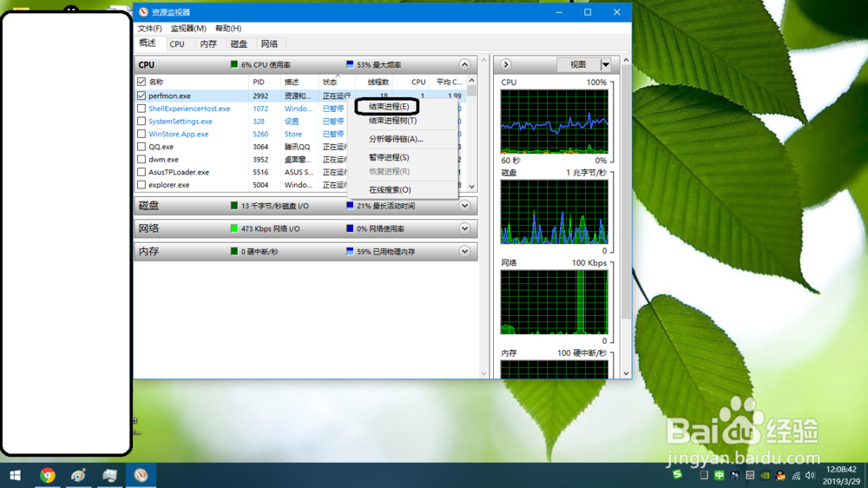Collapse the graphs pane with arrow button
The image size is (868, 488).
point(505,64)
